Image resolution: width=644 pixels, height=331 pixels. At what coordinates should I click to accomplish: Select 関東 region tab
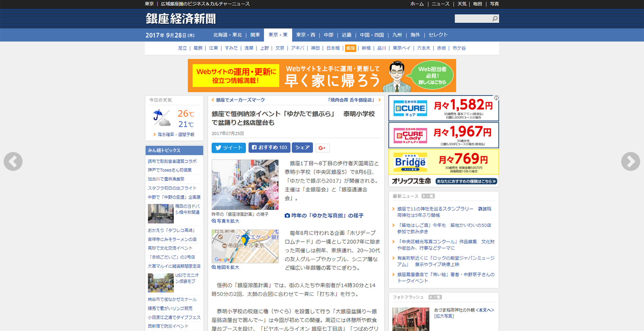[x=255, y=35]
